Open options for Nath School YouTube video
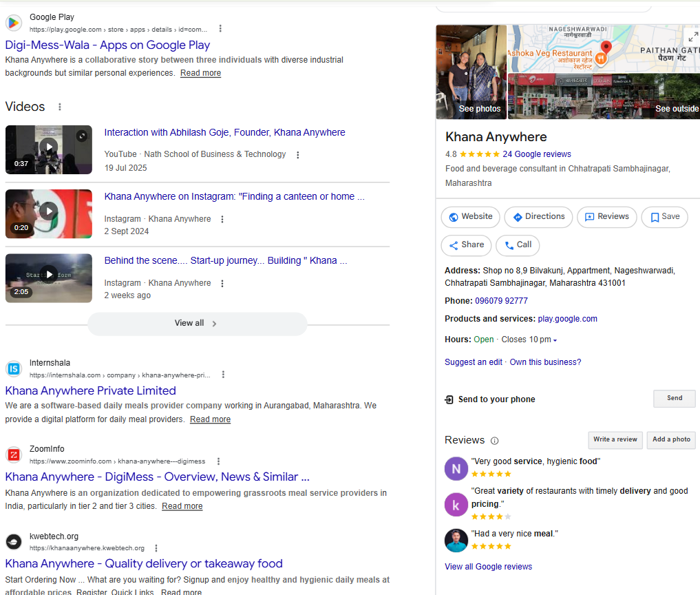700x595 pixels. click(298, 154)
